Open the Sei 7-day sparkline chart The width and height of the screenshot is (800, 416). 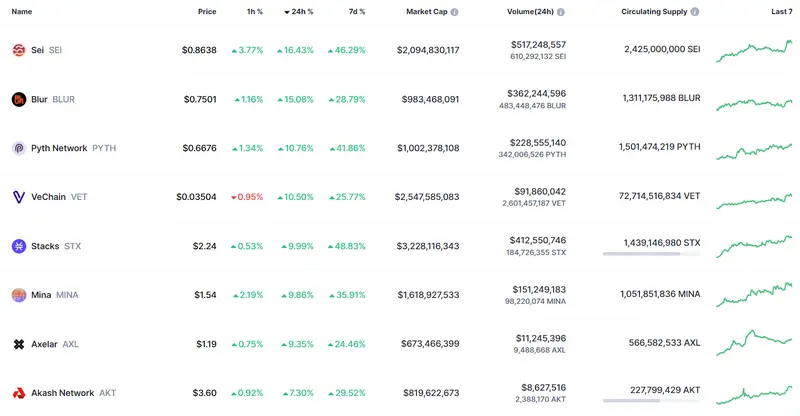point(755,51)
